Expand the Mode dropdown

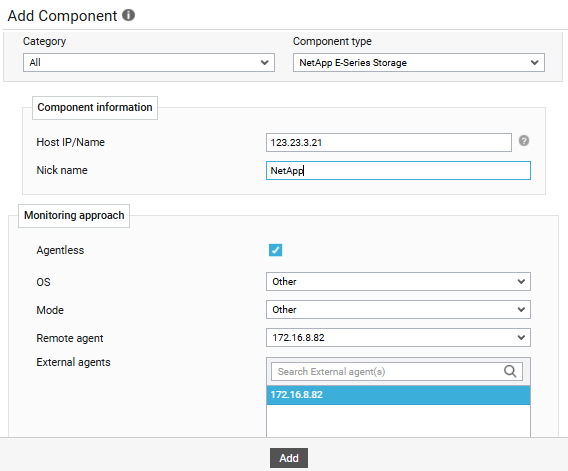(x=398, y=309)
